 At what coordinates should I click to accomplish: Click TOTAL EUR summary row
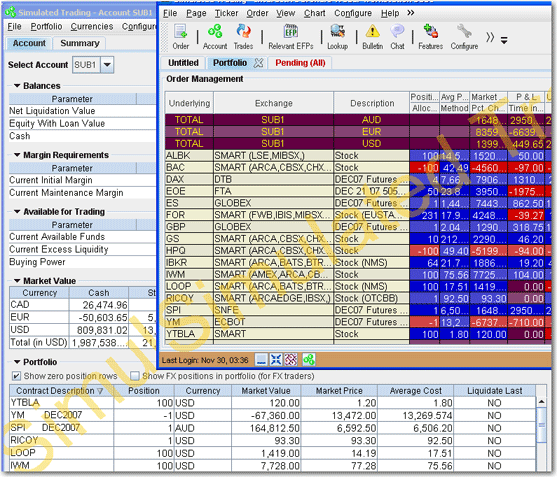pyautogui.click(x=358, y=132)
